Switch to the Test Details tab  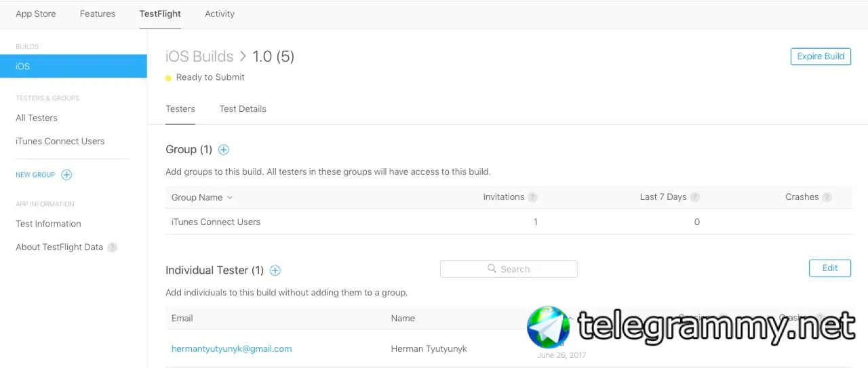tap(243, 109)
